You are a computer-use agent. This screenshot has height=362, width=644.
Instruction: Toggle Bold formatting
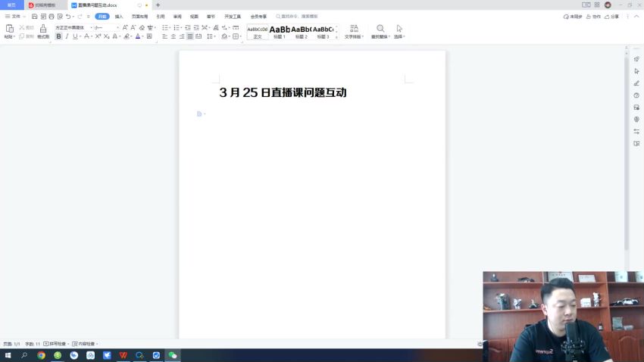coord(59,36)
